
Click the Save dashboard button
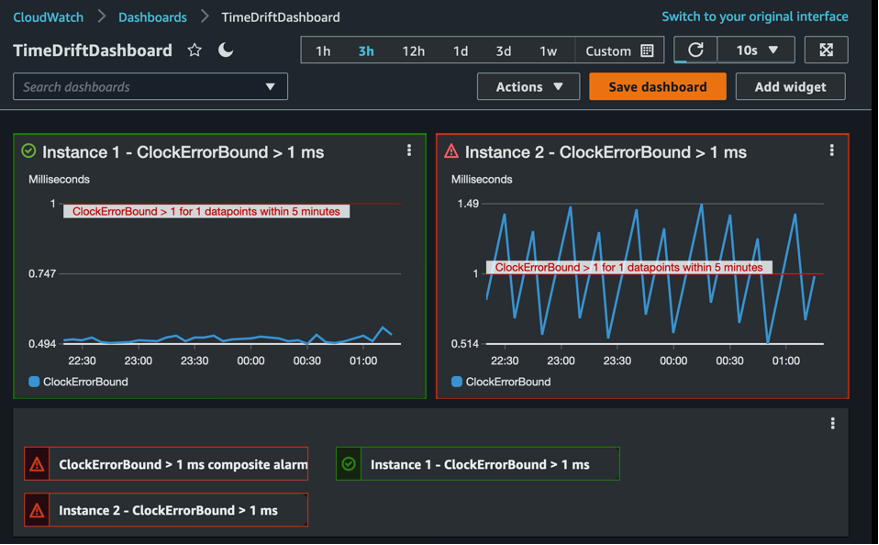tap(657, 87)
